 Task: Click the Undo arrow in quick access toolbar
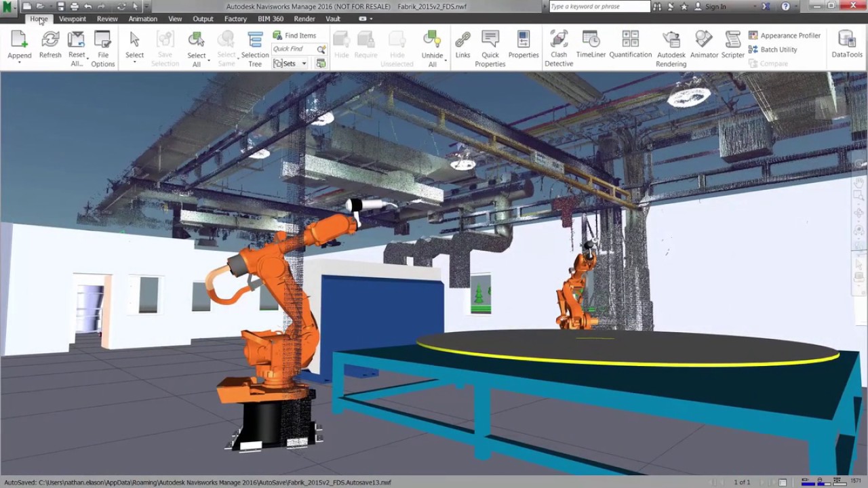(x=88, y=6)
